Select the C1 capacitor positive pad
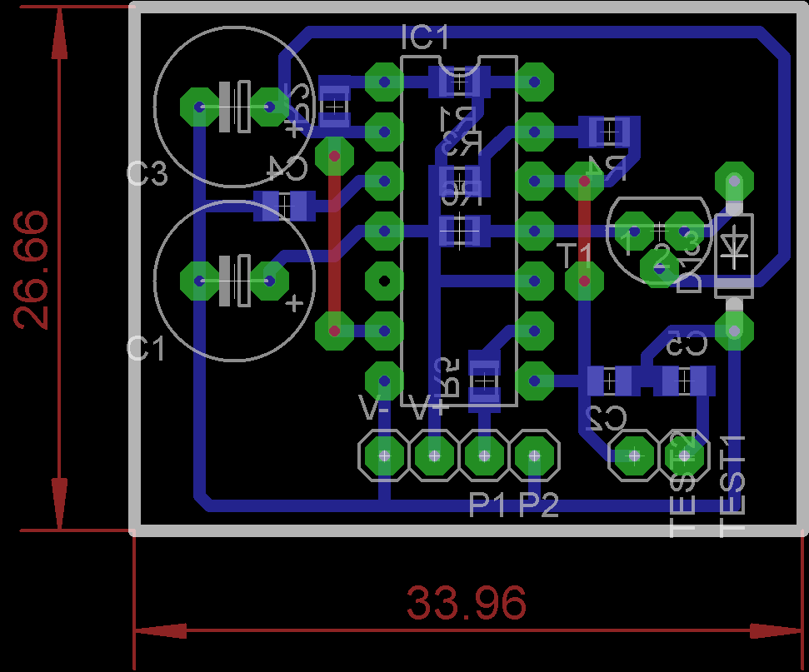 point(269,281)
